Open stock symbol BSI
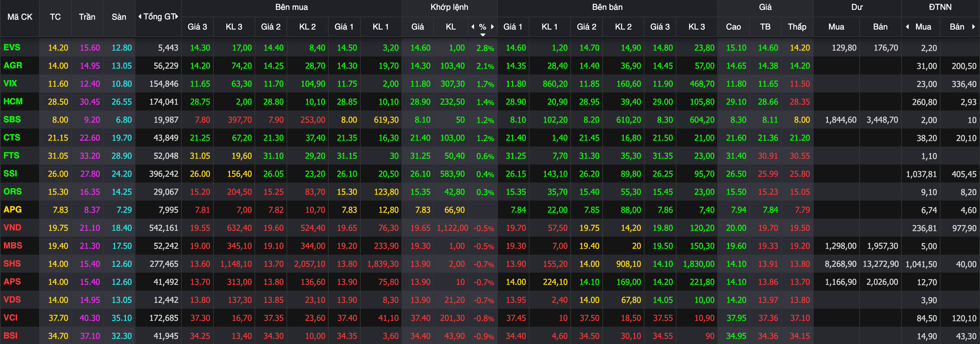The width and height of the screenshot is (980, 344). [x=10, y=336]
